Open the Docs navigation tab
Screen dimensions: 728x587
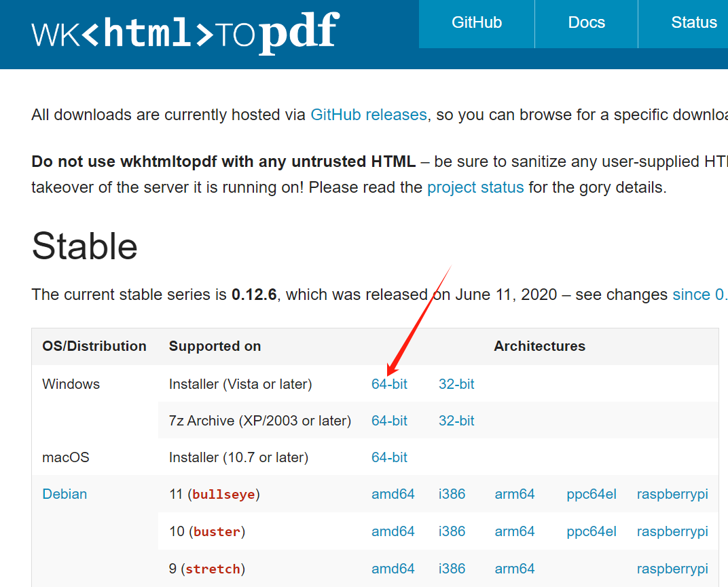click(x=586, y=23)
